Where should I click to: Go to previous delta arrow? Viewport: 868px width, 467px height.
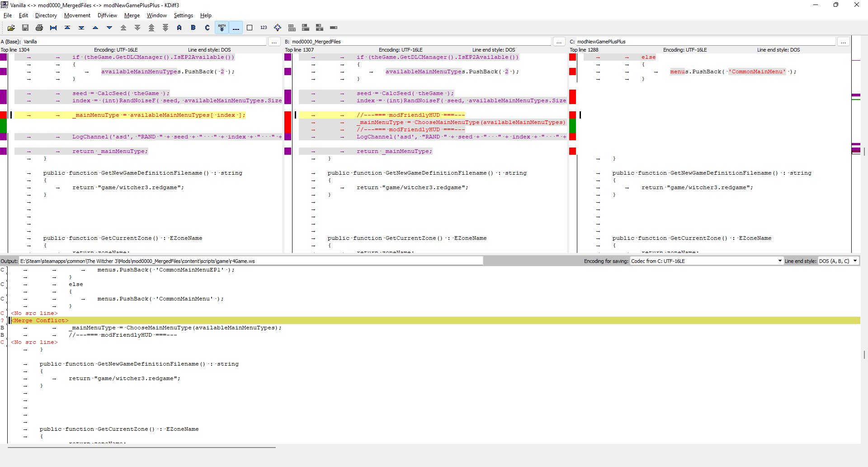point(95,28)
